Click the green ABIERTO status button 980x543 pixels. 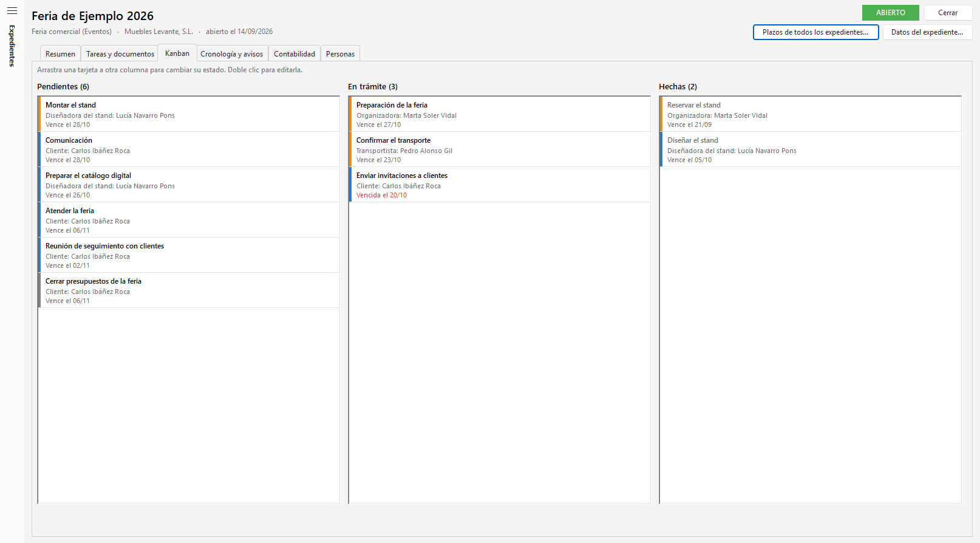pos(891,13)
